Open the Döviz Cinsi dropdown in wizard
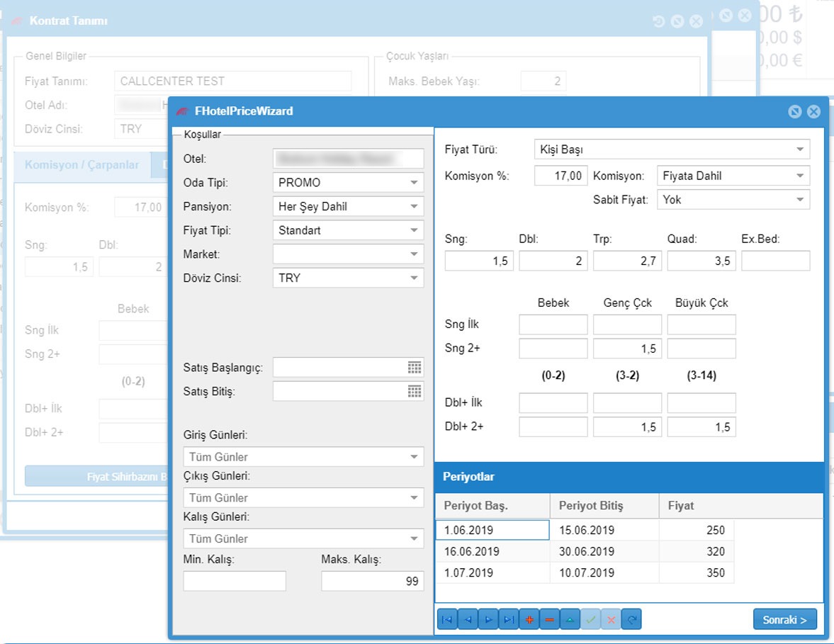This screenshot has height=644, width=834. 414,278
